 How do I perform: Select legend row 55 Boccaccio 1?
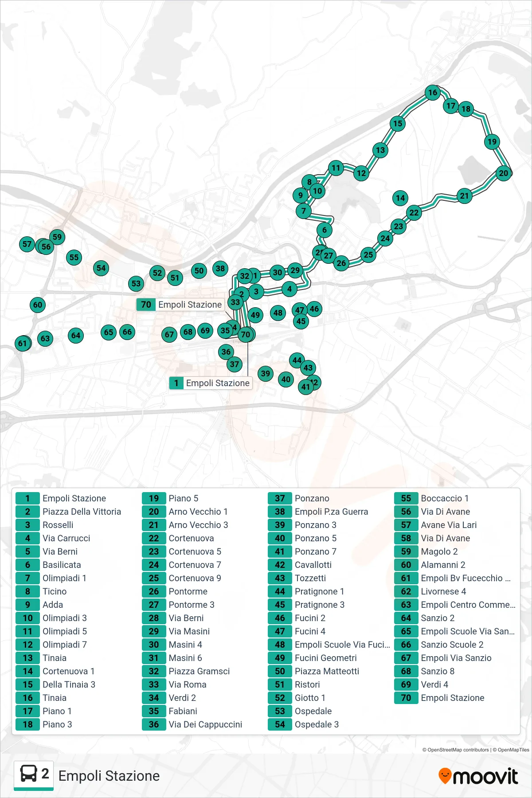coord(432,498)
